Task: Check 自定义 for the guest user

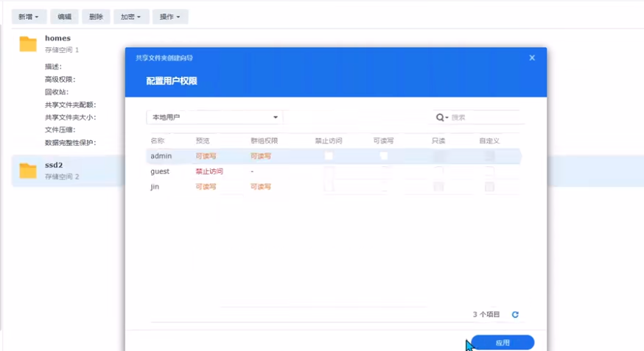Action: click(x=489, y=171)
